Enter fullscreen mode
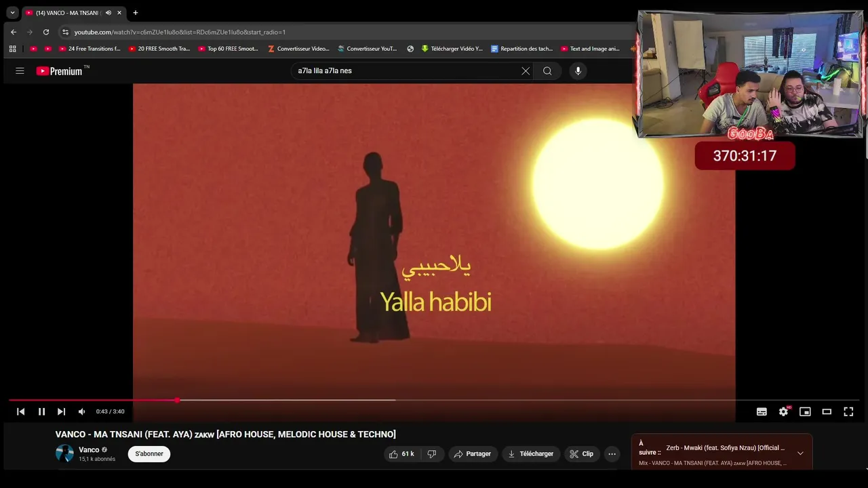The width and height of the screenshot is (868, 488). click(848, 411)
